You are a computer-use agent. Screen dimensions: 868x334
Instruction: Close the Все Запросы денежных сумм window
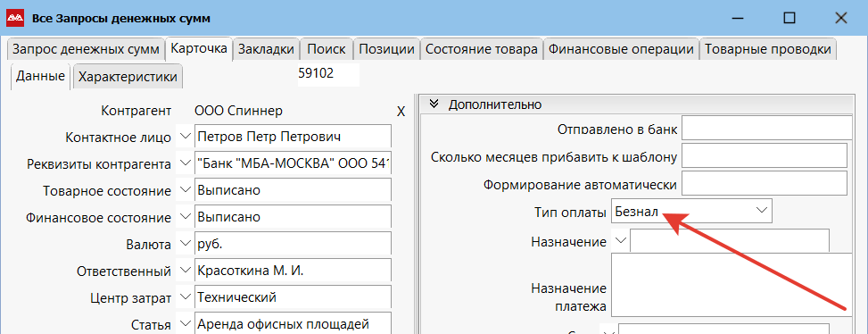(x=841, y=18)
